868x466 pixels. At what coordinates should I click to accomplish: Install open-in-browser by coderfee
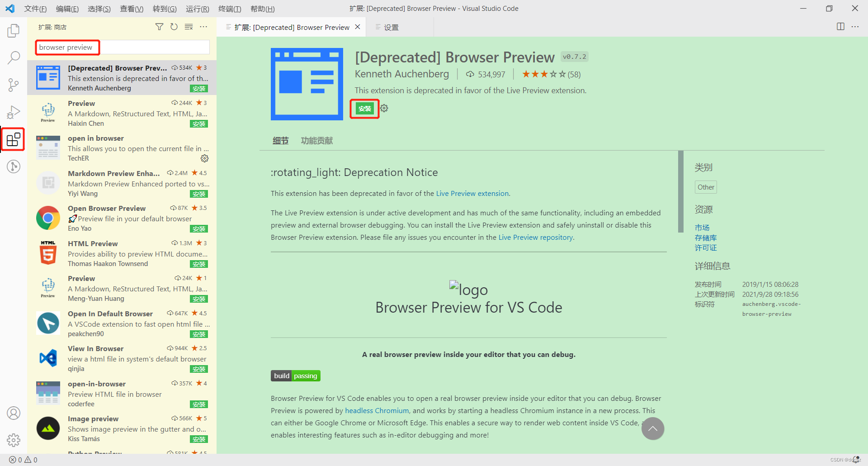(x=199, y=404)
